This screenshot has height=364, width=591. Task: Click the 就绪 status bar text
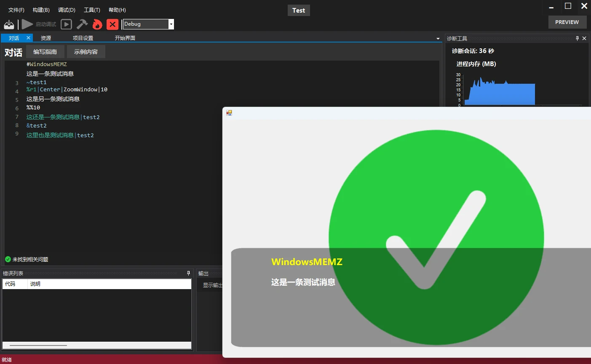point(7,360)
